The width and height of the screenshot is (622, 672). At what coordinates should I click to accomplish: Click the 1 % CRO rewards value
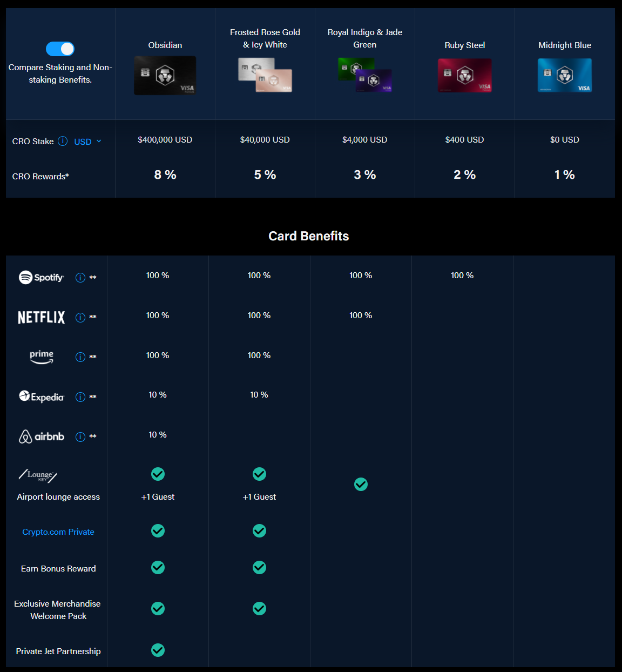[565, 175]
